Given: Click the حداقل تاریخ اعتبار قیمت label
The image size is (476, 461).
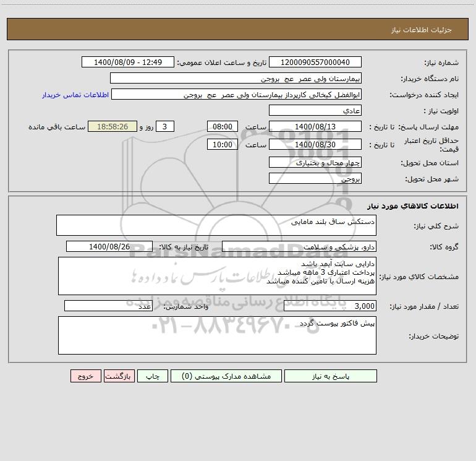Looking at the screenshot, I should point(431,145).
